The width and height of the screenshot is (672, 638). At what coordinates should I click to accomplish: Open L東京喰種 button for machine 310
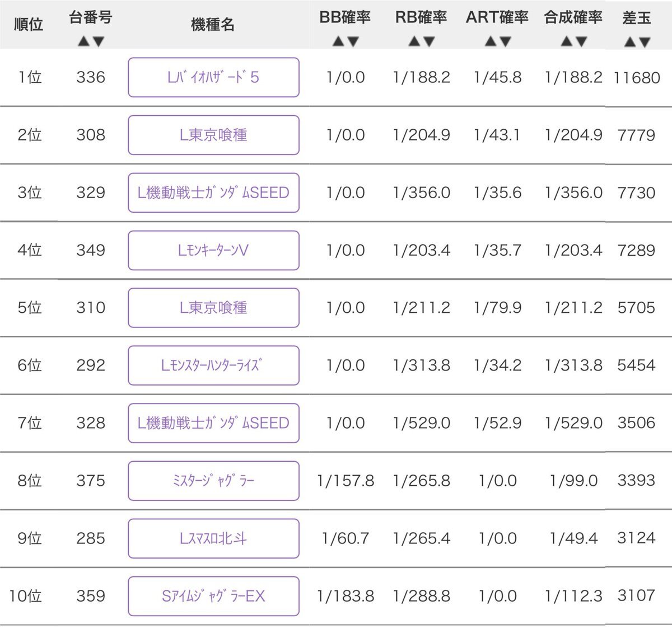213,308
